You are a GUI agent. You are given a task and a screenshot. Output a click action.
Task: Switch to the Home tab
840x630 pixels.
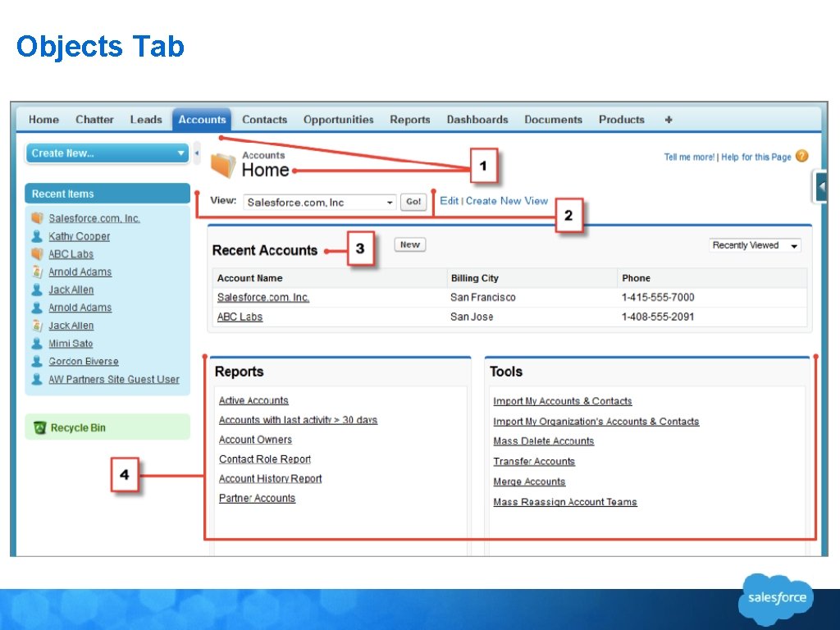pos(44,120)
